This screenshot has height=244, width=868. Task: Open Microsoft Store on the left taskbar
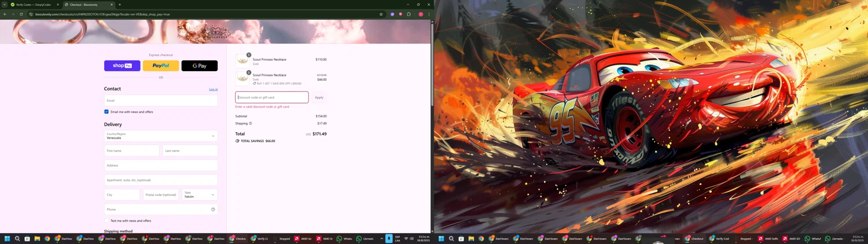(27, 239)
